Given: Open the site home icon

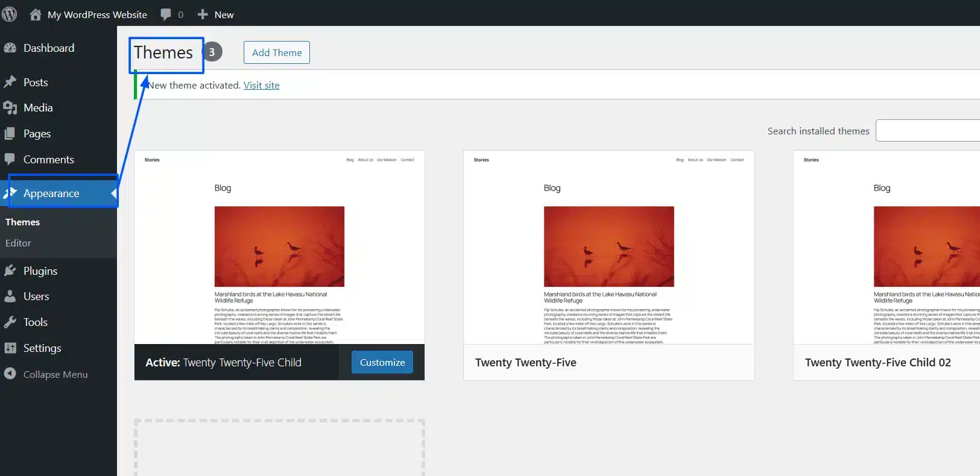Looking at the screenshot, I should (36, 14).
